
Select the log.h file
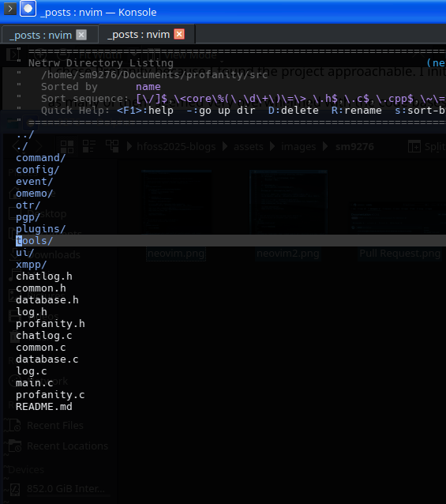point(32,312)
